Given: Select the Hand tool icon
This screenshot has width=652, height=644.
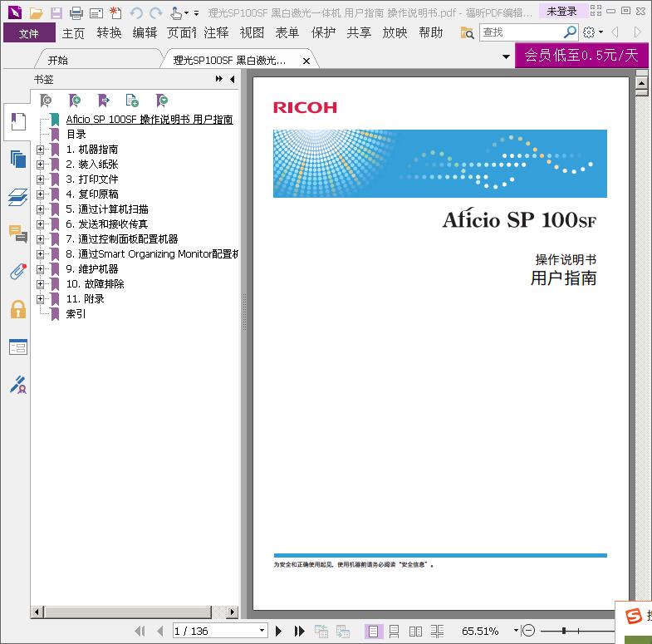Looking at the screenshot, I should (x=176, y=13).
